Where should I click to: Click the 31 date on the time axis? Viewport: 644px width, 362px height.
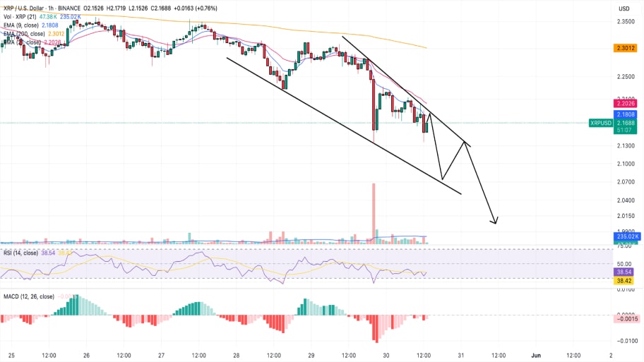tap(460, 354)
